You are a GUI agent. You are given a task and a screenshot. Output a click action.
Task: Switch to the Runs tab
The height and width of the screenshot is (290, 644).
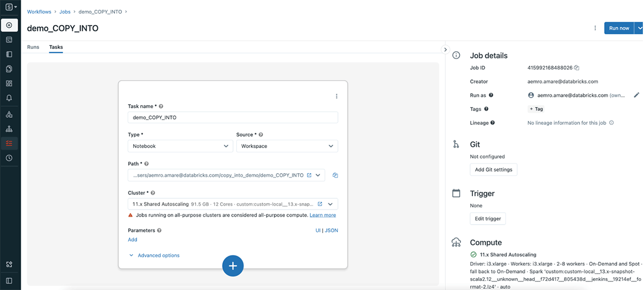33,47
